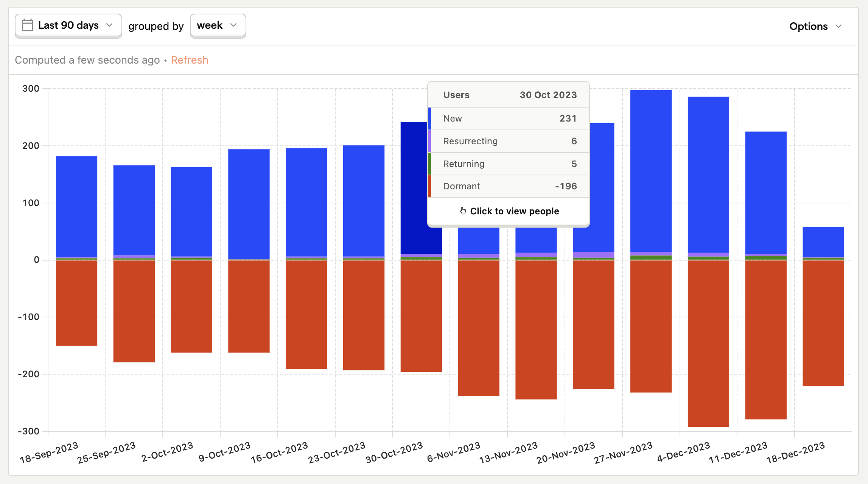Click the red Dormant bar for 9-Oct-2023
Screen dimensions: 868x484
point(249,306)
